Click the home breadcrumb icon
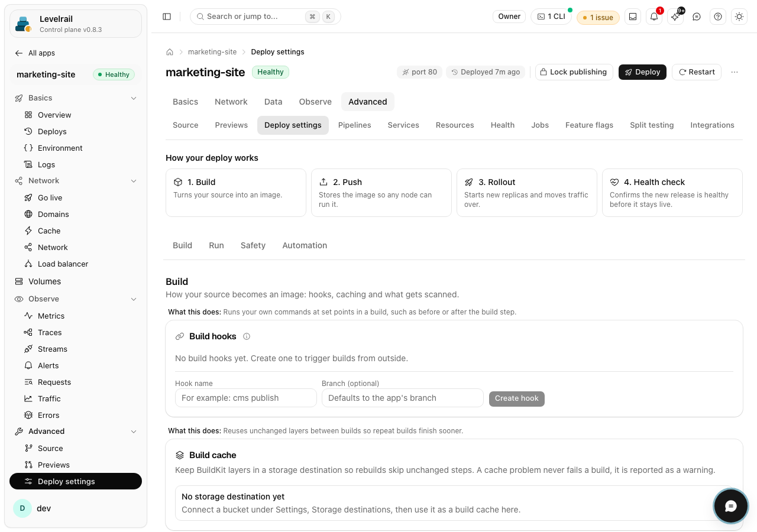 point(170,52)
